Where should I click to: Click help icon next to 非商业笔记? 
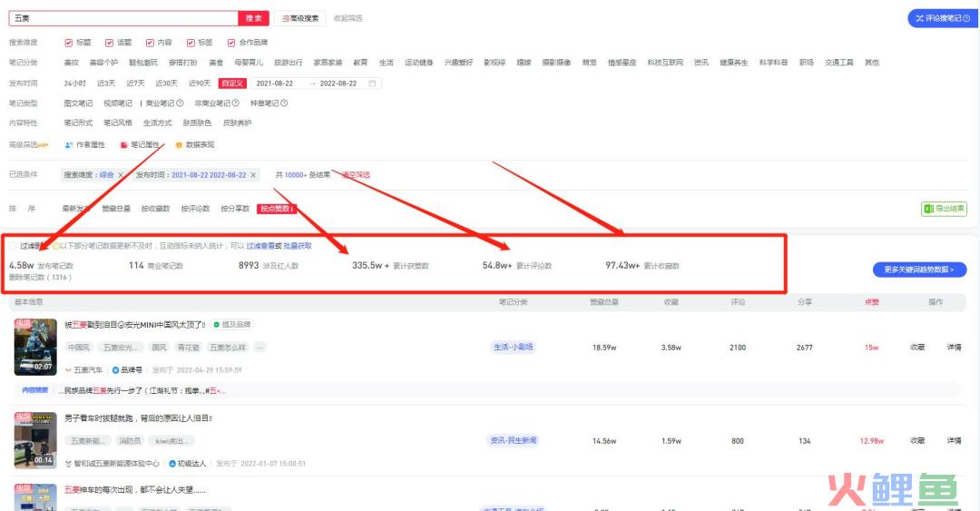tap(236, 103)
